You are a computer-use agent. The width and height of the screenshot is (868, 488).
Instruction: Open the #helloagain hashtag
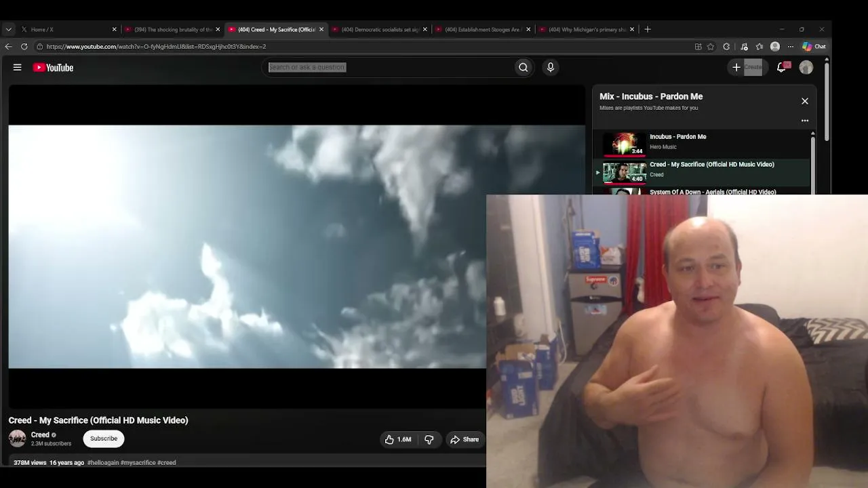[102, 463]
